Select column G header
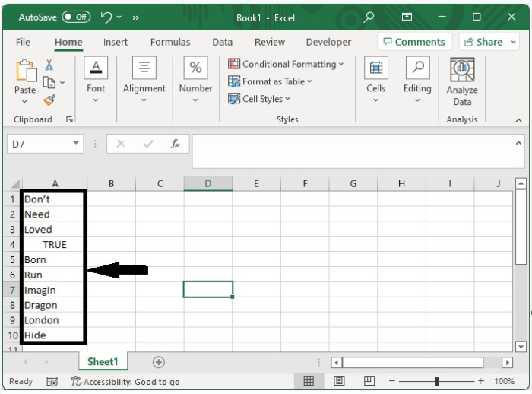 pyautogui.click(x=353, y=184)
